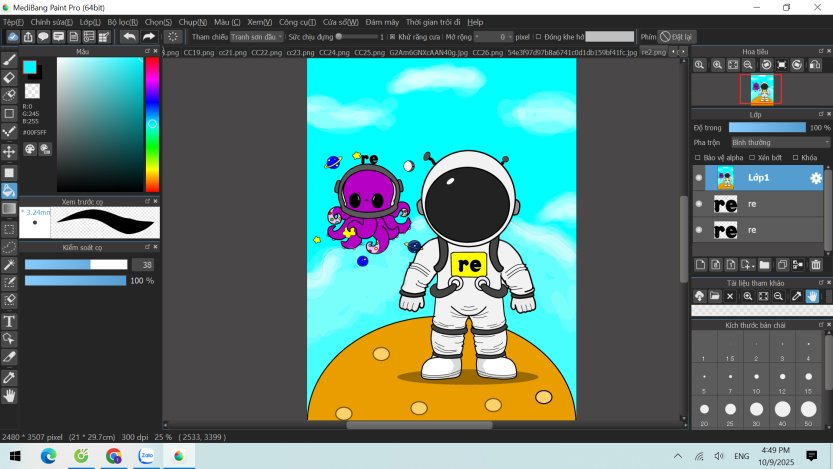Rotate canvas right in Navigator panel
The height and width of the screenshot is (469, 833).
point(797,65)
